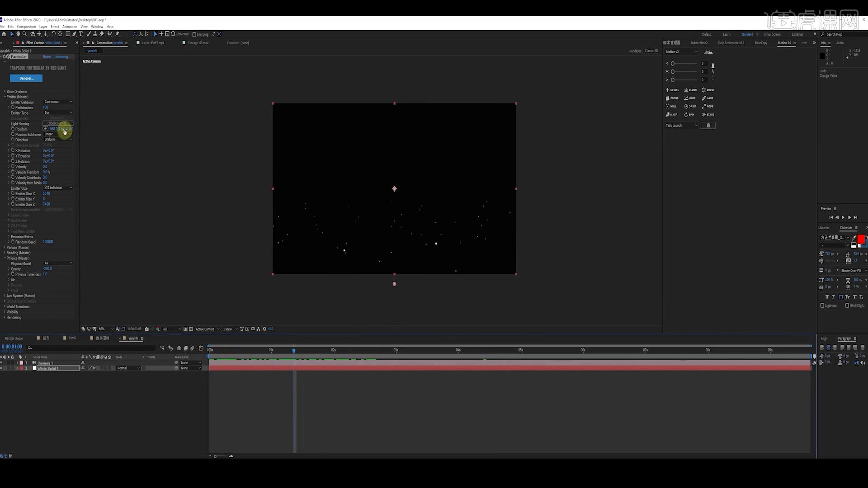Select the Hand tool in toolbar

(18, 34)
